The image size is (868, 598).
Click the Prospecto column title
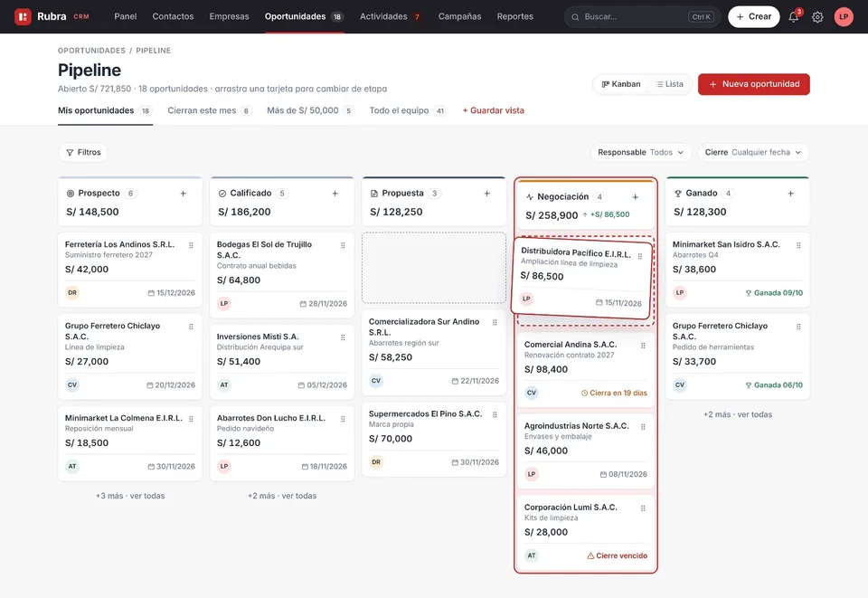point(99,194)
